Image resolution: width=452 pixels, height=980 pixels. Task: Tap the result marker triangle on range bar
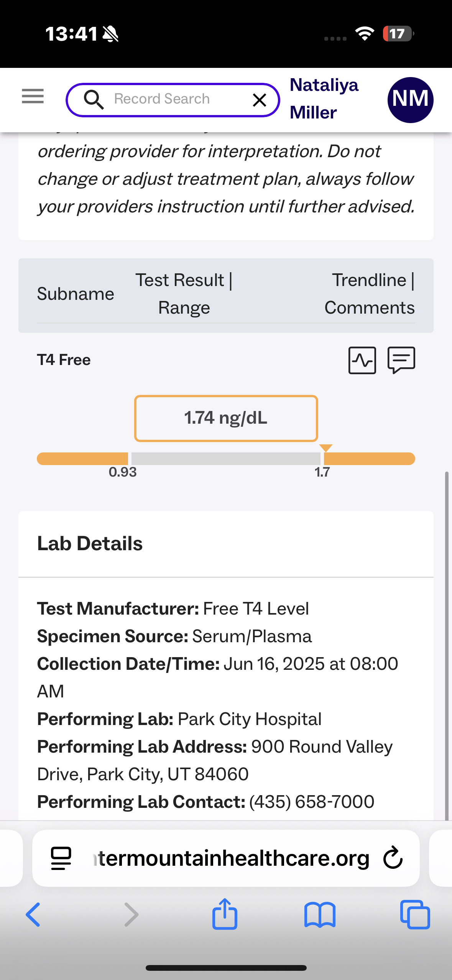point(325,448)
